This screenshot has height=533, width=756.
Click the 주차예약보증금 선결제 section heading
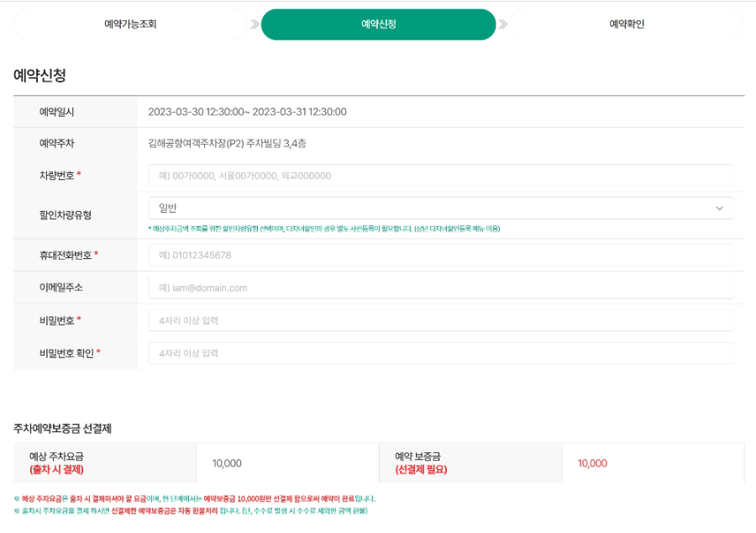[62, 428]
